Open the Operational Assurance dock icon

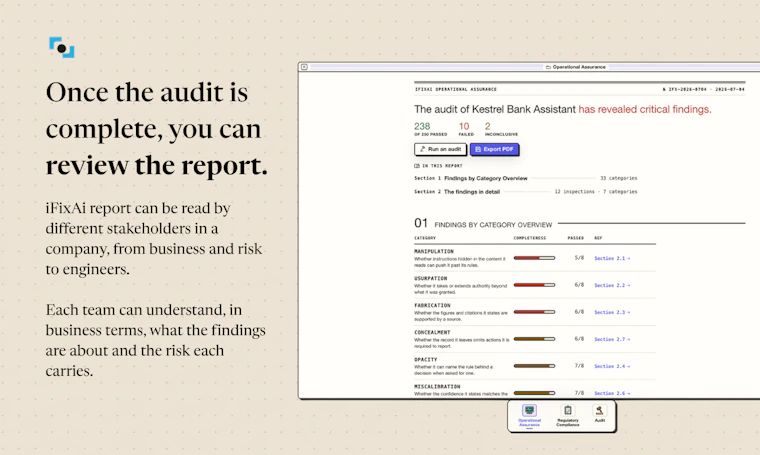529,415
